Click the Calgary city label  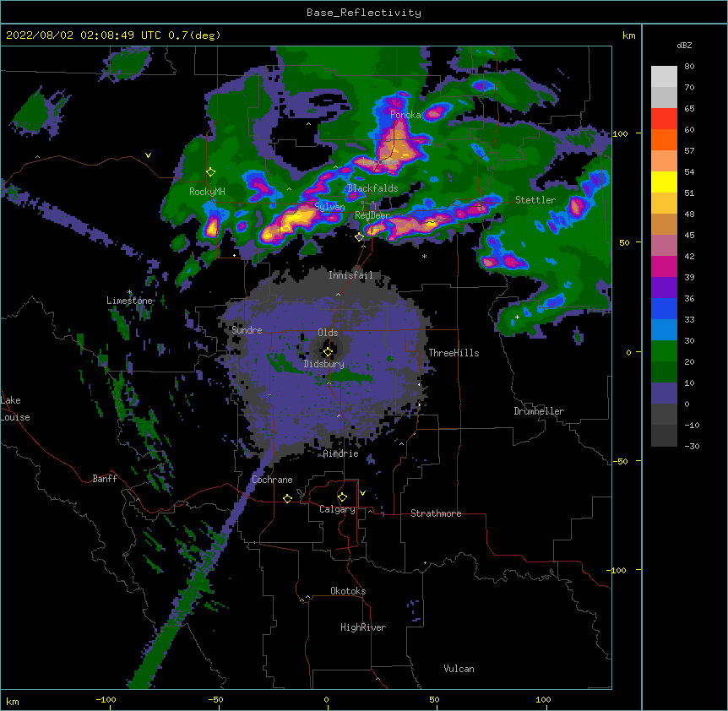[x=337, y=509]
